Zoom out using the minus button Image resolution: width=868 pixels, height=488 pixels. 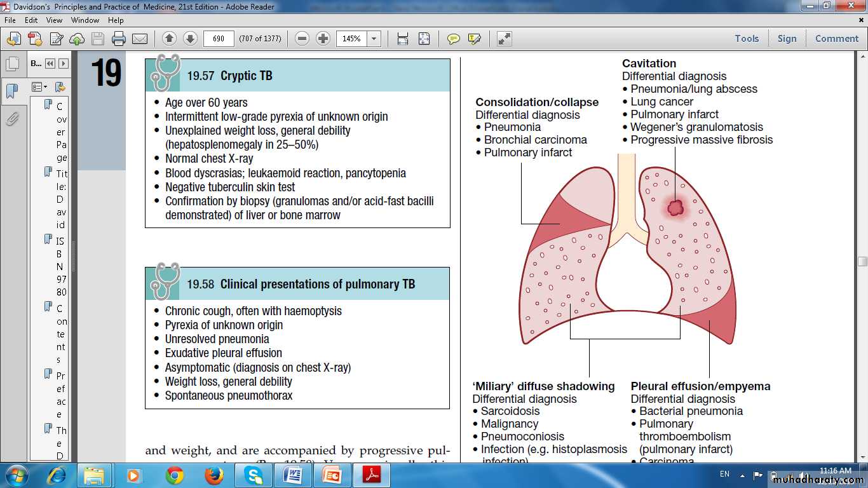tap(302, 39)
